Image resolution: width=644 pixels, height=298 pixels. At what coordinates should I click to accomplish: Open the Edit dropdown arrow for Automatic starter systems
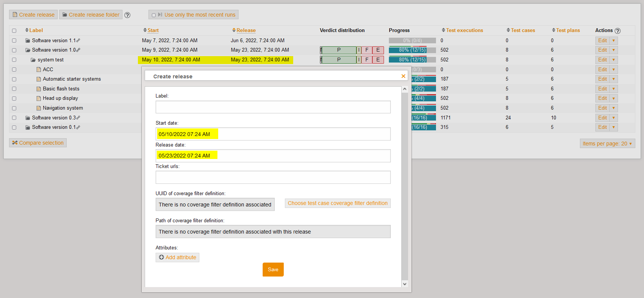[x=613, y=79]
